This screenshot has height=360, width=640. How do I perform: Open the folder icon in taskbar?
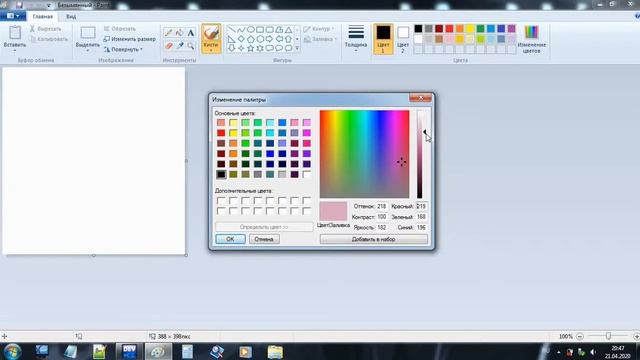point(275,351)
